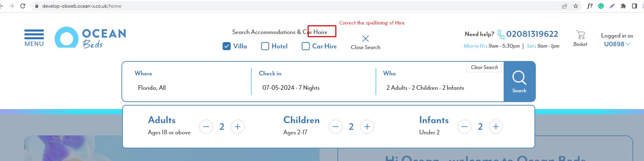Increase the Adults count with plus

(x=238, y=127)
